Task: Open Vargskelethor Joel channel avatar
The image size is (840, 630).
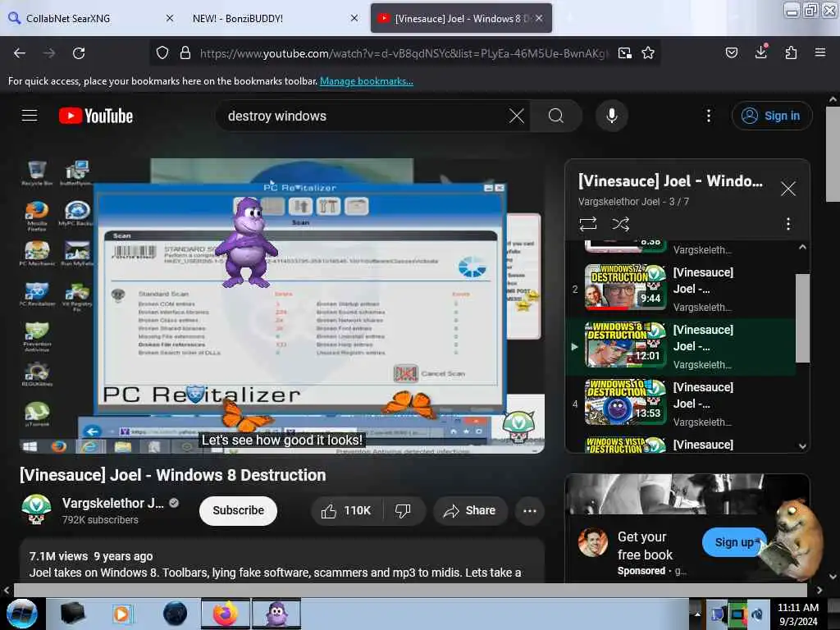Action: coord(36,509)
